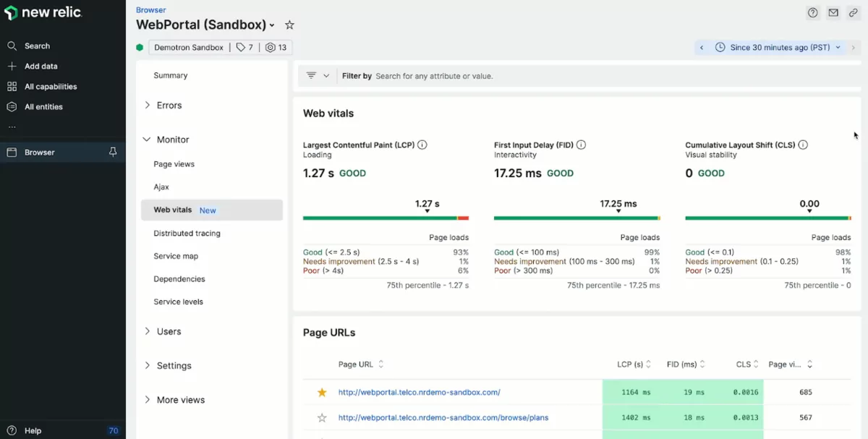Show info for Cumulative Layout Shift

(x=803, y=145)
